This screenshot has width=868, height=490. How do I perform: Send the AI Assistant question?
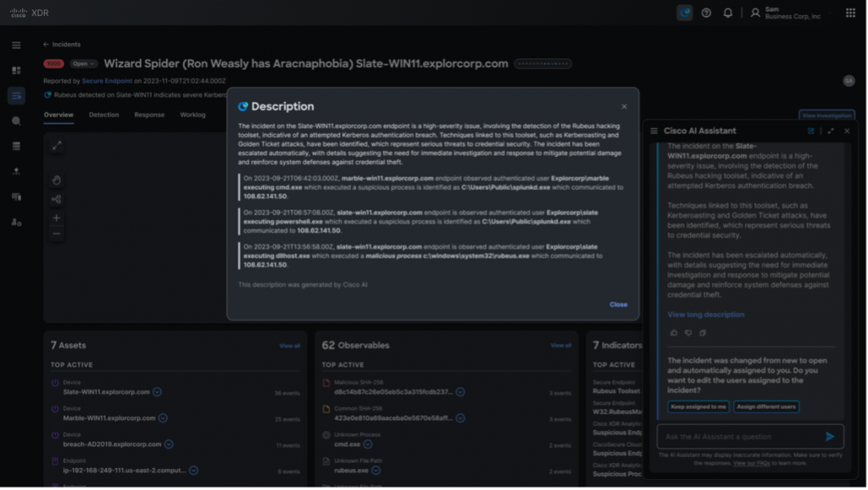click(829, 437)
